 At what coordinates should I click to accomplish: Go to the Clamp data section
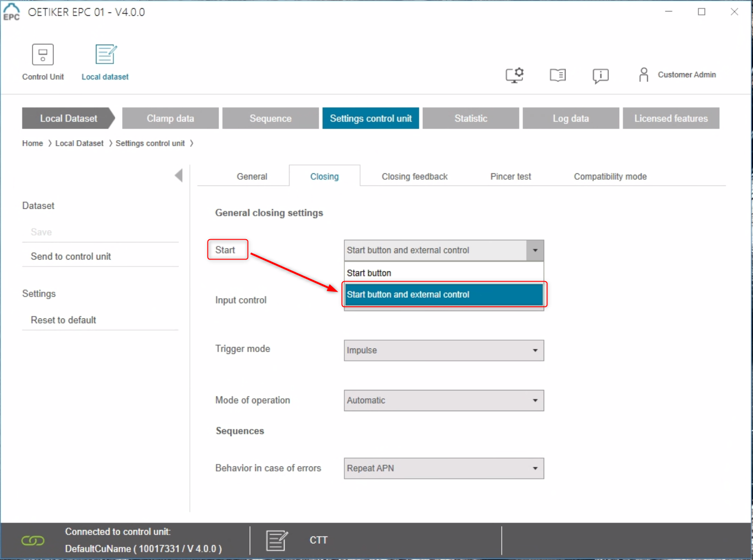pos(170,118)
